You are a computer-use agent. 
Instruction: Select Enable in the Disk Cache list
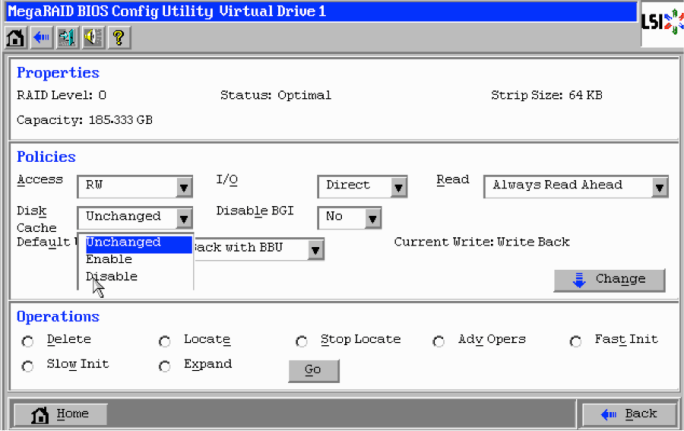tap(109, 260)
